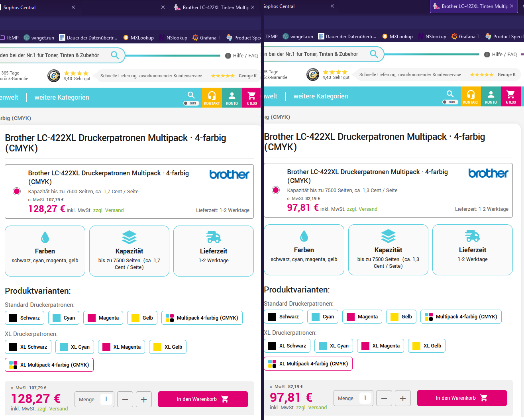Open Kontakt headset icon in left window
524x420 pixels.
[212, 98]
